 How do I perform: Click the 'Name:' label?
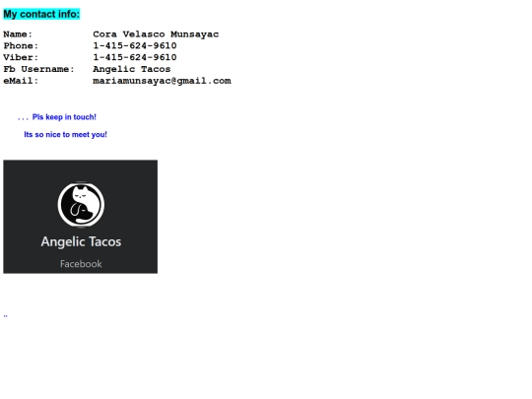[x=18, y=34]
